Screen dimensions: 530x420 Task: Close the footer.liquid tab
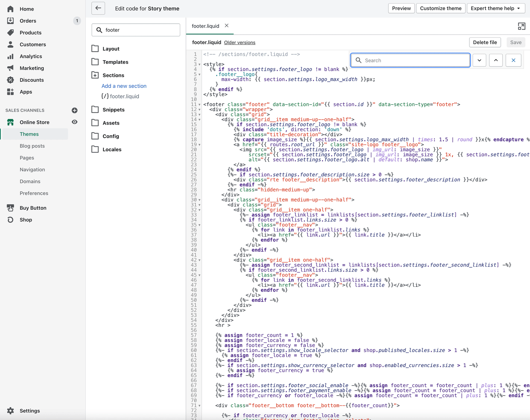pos(227,26)
